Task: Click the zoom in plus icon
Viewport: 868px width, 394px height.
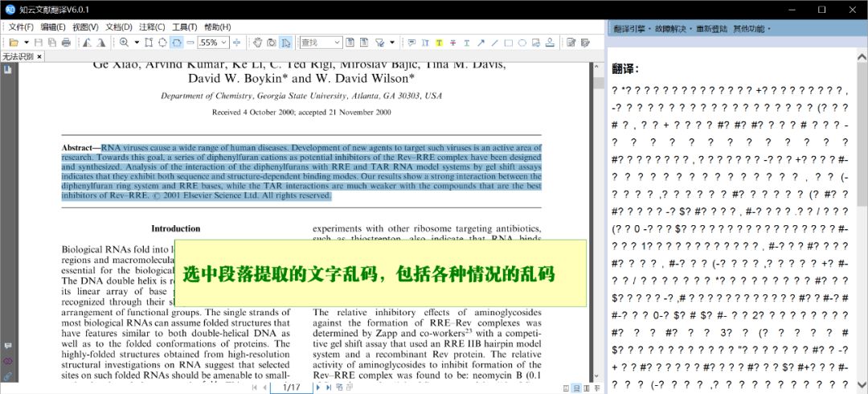Action: 237,42
